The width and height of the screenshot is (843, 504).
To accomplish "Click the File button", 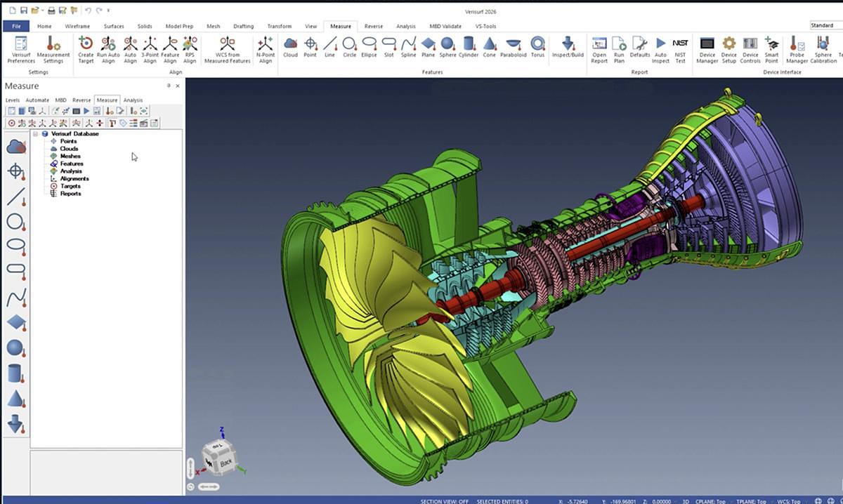I will pos(15,26).
